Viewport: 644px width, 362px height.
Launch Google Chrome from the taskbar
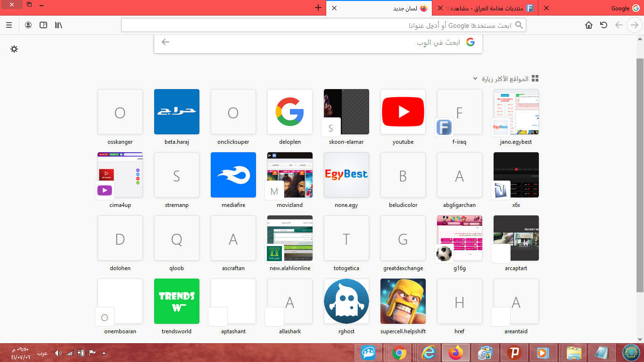(x=399, y=353)
